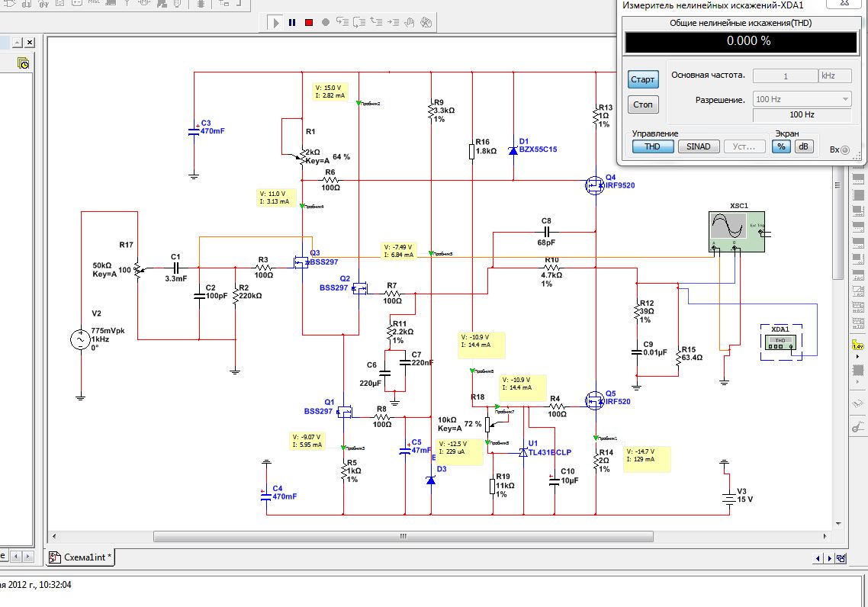Click probe note 'V: -14.7 V I: 129 mA'
The height and width of the screenshot is (607, 868).
pyautogui.click(x=647, y=459)
